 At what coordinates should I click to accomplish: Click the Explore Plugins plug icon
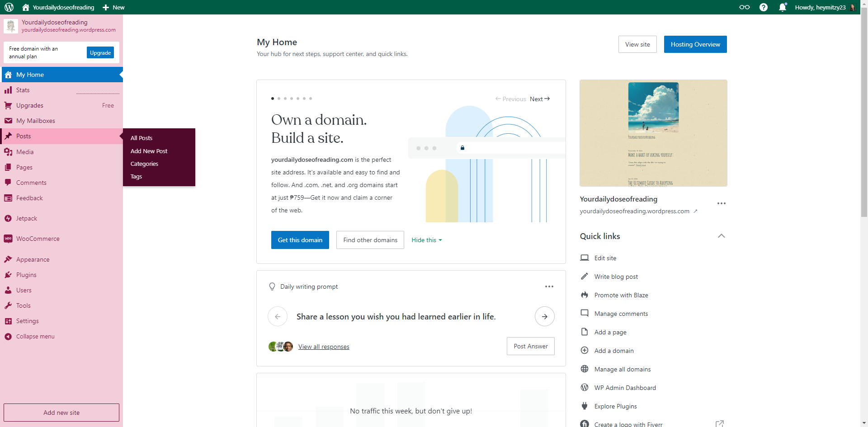pos(585,406)
